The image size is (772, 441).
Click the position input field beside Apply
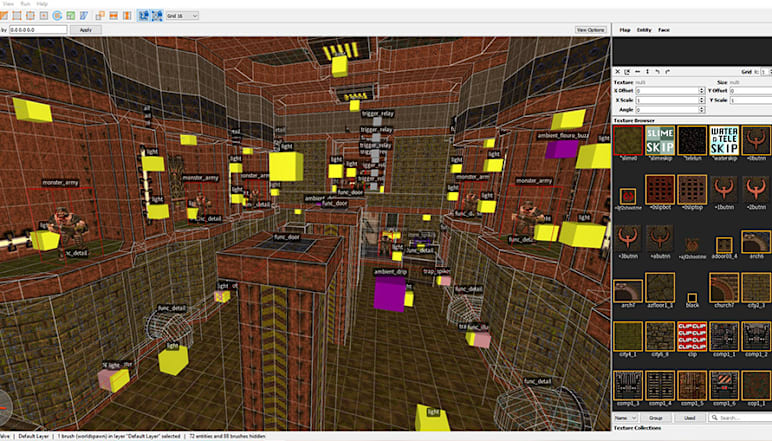pos(38,30)
